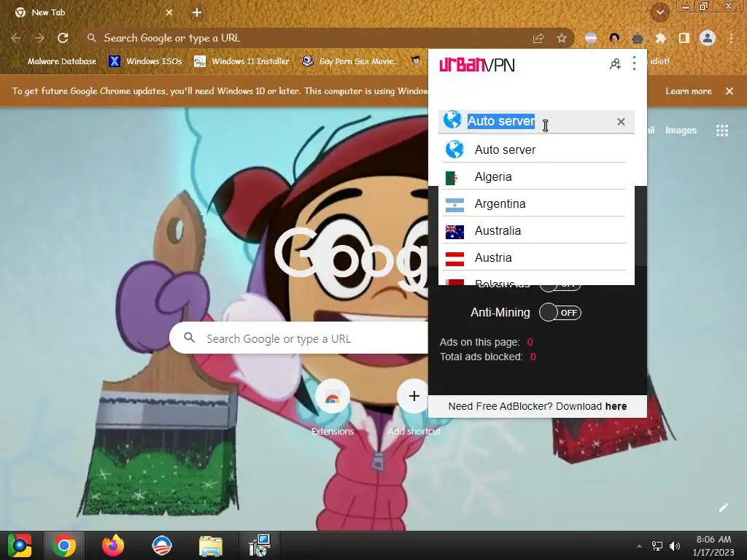Open Urban VPN three-dot options menu
747x560 pixels.
pyautogui.click(x=634, y=63)
